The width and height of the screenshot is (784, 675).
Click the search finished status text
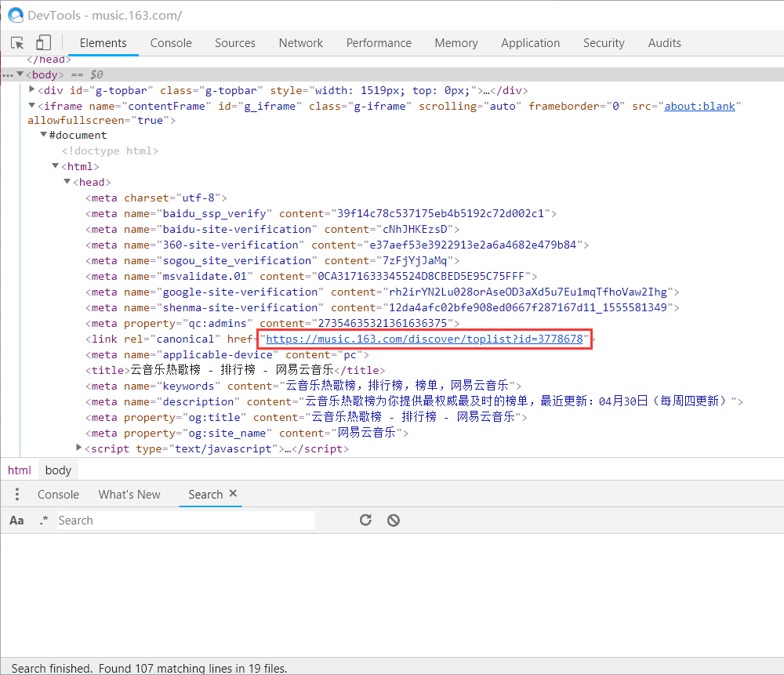(x=149, y=668)
